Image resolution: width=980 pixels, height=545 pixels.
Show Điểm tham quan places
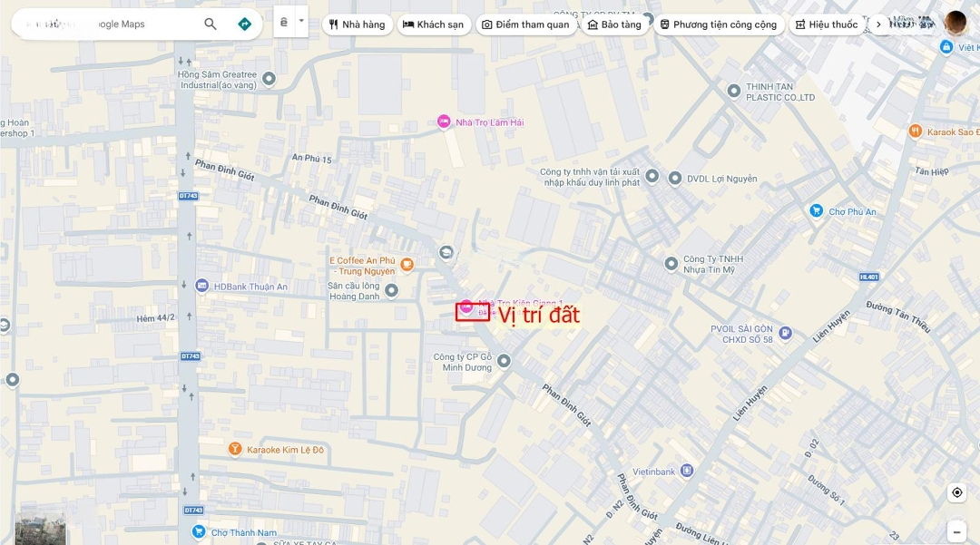tap(525, 24)
